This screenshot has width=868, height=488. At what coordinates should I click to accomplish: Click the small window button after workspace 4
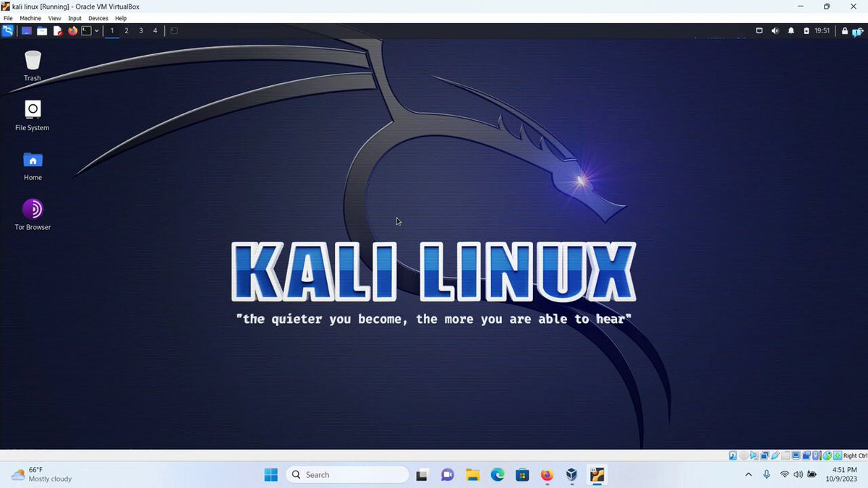[174, 31]
